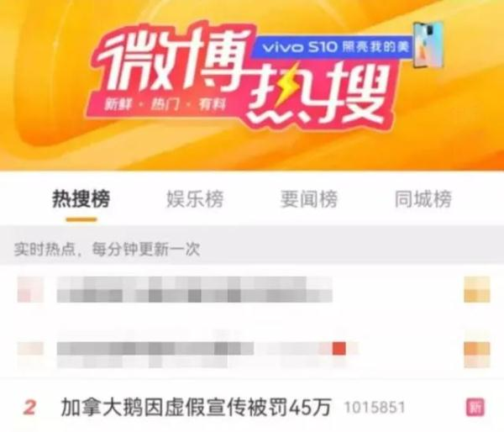Click the pink 新 badge
The height and width of the screenshot is (432, 504).
tap(475, 408)
